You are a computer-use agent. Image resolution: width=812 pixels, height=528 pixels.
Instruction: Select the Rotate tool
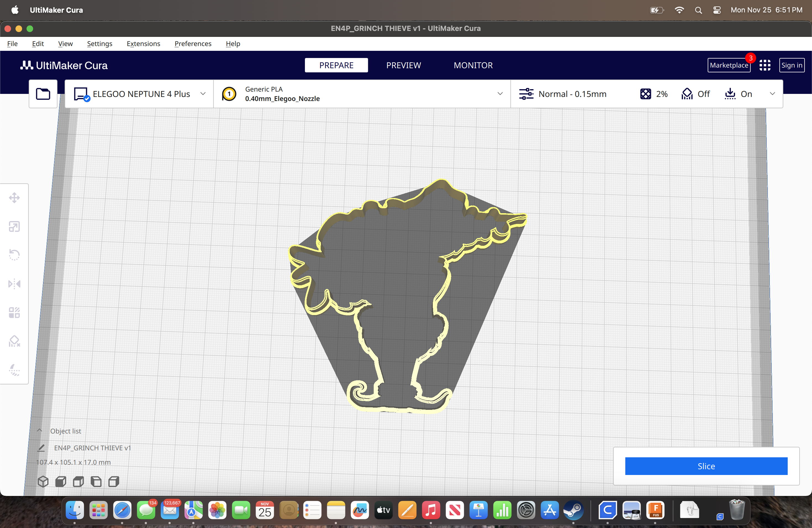pos(14,255)
